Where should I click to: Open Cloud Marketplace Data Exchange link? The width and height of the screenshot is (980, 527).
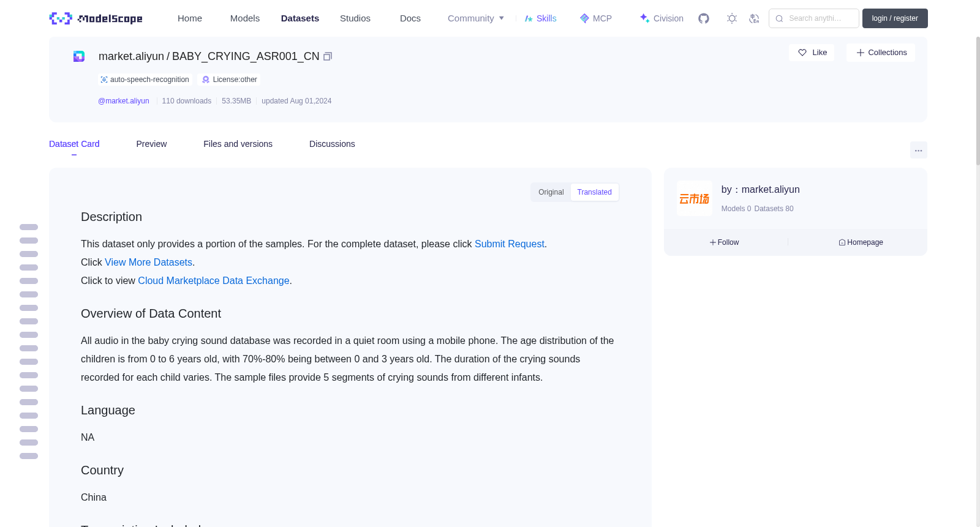pos(214,280)
